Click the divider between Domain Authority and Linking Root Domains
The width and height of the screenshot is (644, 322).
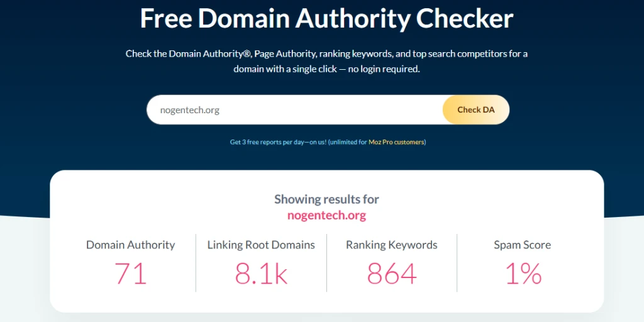(196, 263)
